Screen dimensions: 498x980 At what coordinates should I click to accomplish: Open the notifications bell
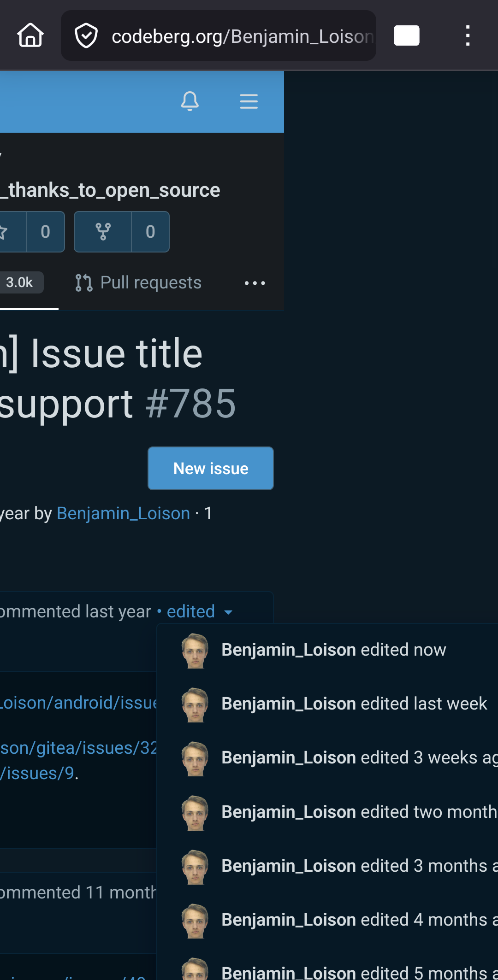(x=190, y=101)
